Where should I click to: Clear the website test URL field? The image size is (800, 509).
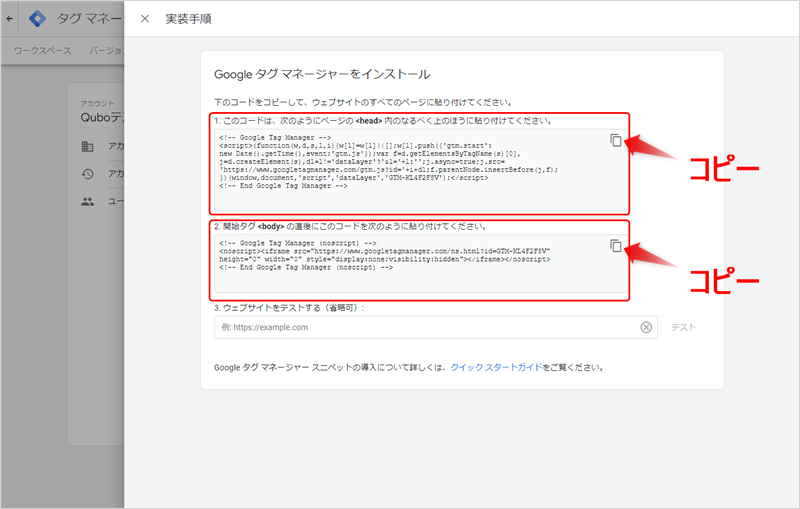[646, 327]
